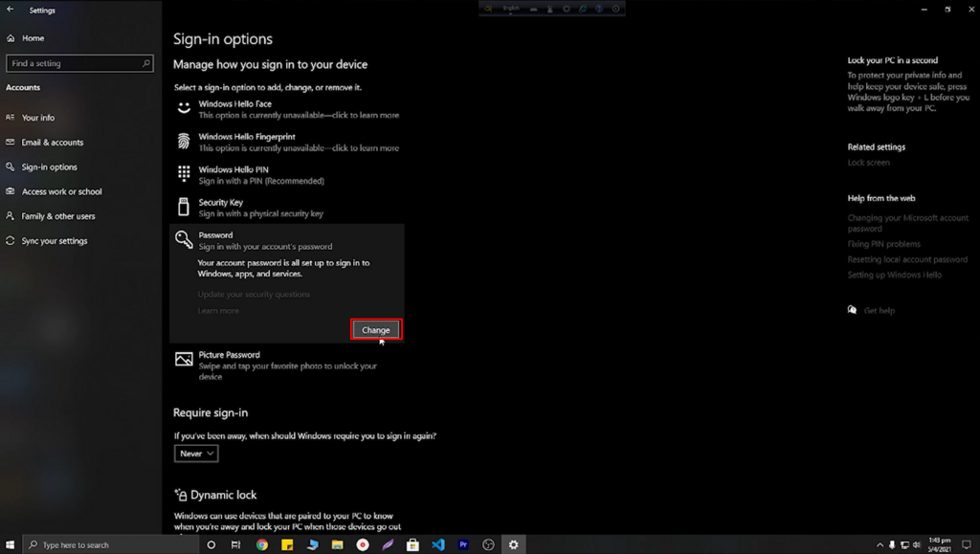
Task: Open the Windows Start menu
Action: [10, 544]
